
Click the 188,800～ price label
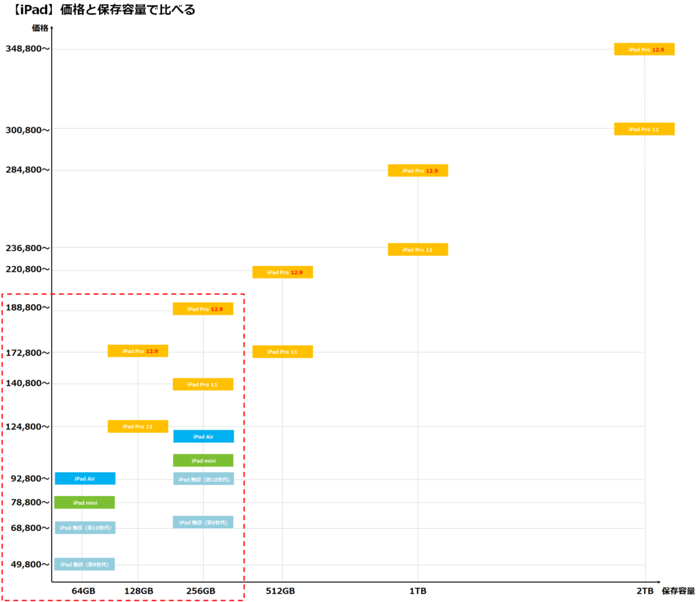[27, 307]
